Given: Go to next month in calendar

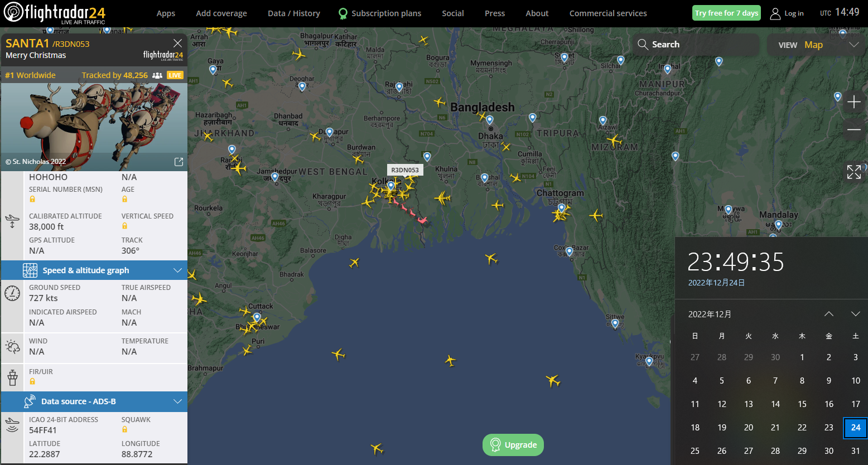Looking at the screenshot, I should [855, 314].
